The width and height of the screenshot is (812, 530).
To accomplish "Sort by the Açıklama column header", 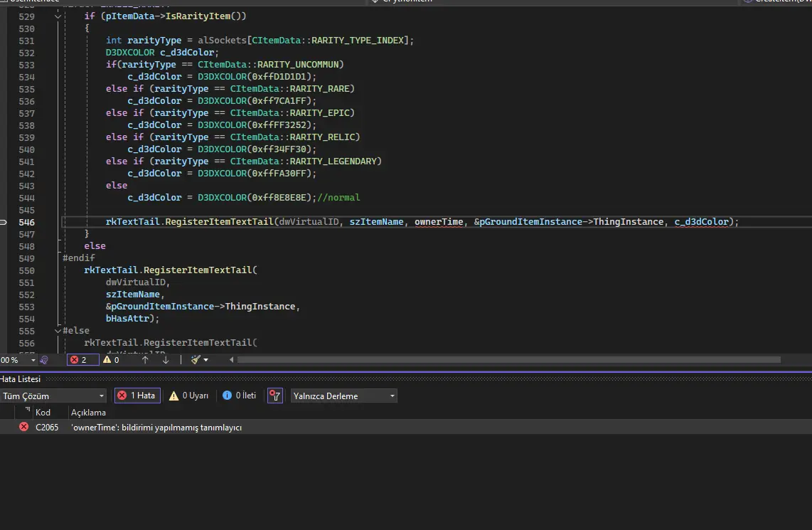I will click(88, 413).
